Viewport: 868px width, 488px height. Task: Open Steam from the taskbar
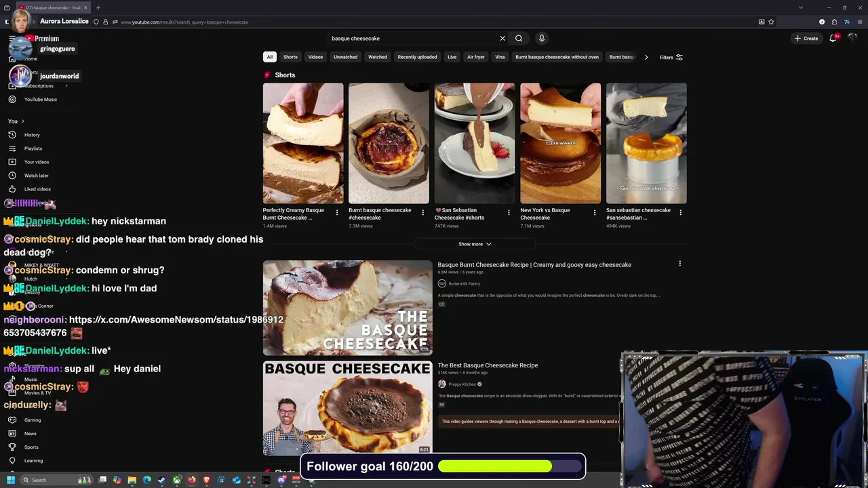pyautogui.click(x=161, y=480)
